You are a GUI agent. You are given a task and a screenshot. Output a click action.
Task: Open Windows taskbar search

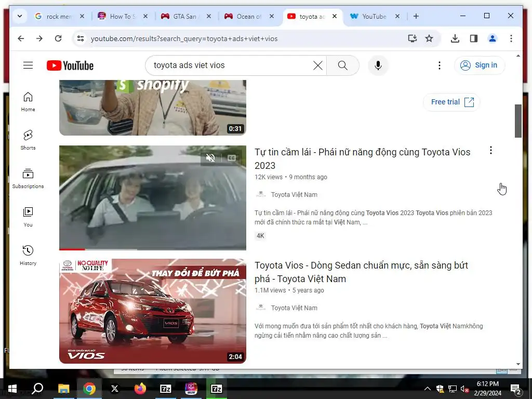pos(37,389)
